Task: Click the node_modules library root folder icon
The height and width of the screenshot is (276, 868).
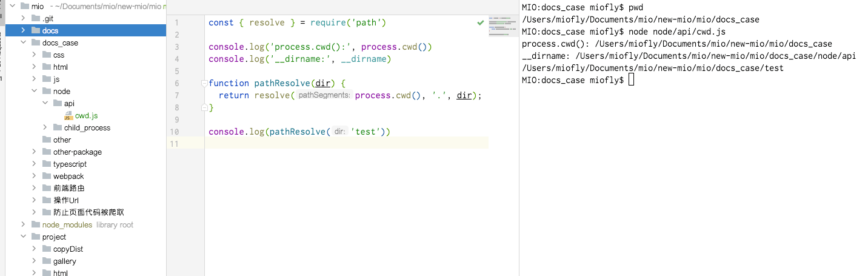Action: tap(36, 224)
